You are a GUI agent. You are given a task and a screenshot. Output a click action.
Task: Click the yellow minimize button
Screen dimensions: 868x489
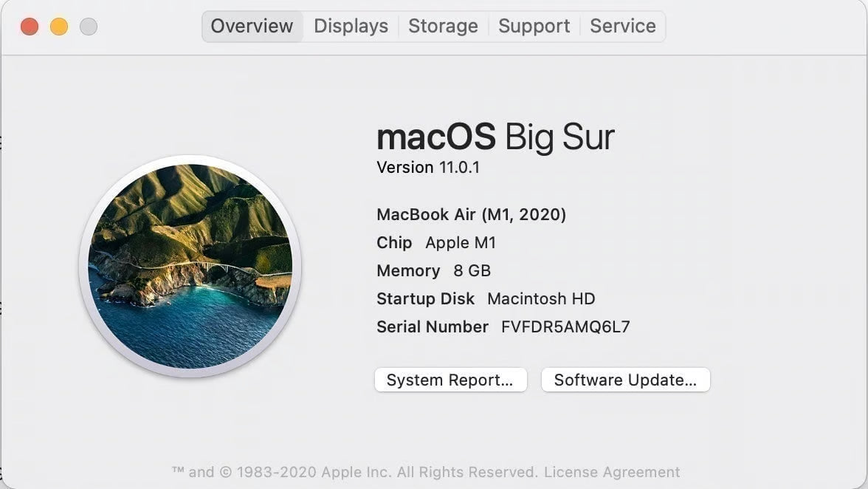tap(58, 24)
